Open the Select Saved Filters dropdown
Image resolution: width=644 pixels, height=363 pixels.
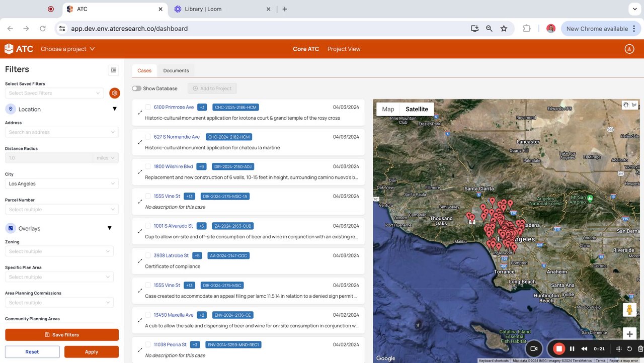(54, 93)
